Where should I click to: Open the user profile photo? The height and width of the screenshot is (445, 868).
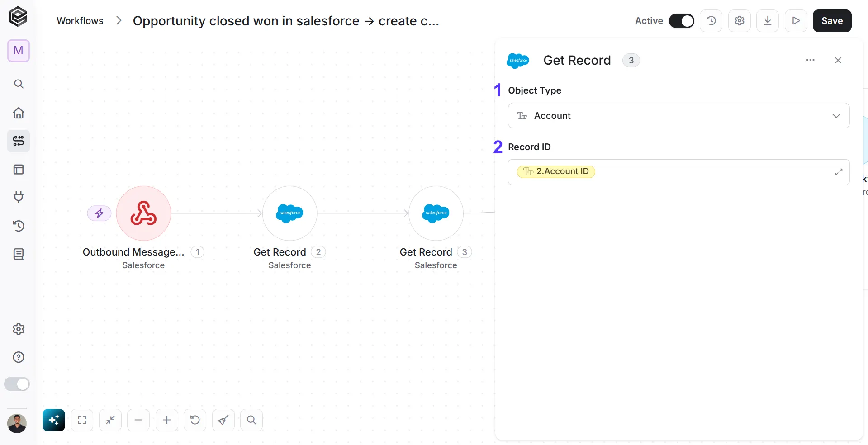coord(17,423)
